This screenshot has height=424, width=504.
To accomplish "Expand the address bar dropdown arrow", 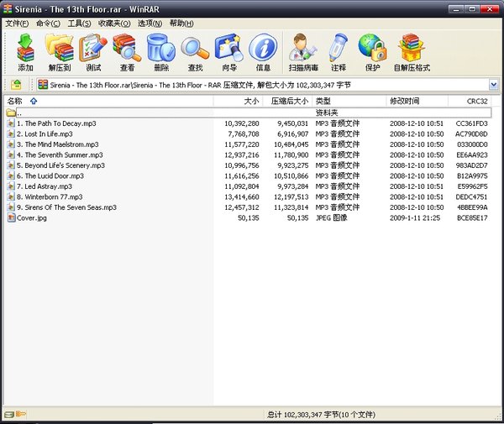I will point(494,85).
